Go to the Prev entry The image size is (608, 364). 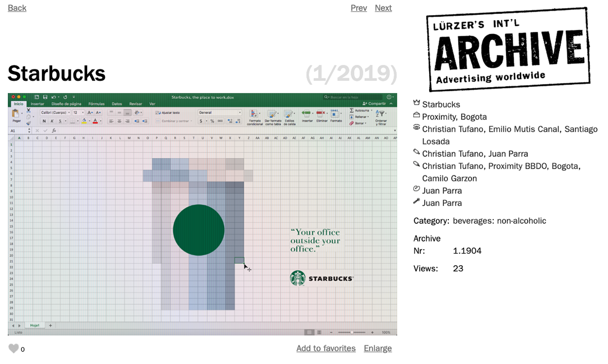359,8
